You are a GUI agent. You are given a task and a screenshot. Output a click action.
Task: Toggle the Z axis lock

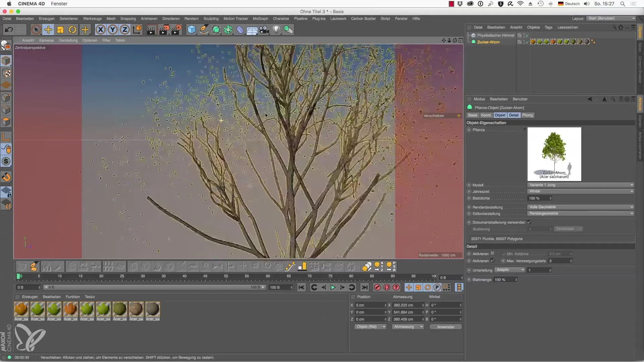coord(125,30)
